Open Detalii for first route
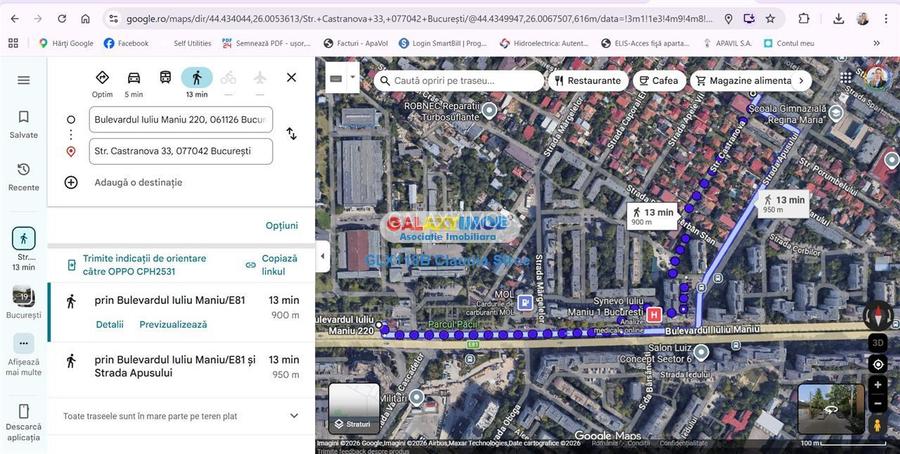The height and width of the screenshot is (454, 900). point(110,324)
